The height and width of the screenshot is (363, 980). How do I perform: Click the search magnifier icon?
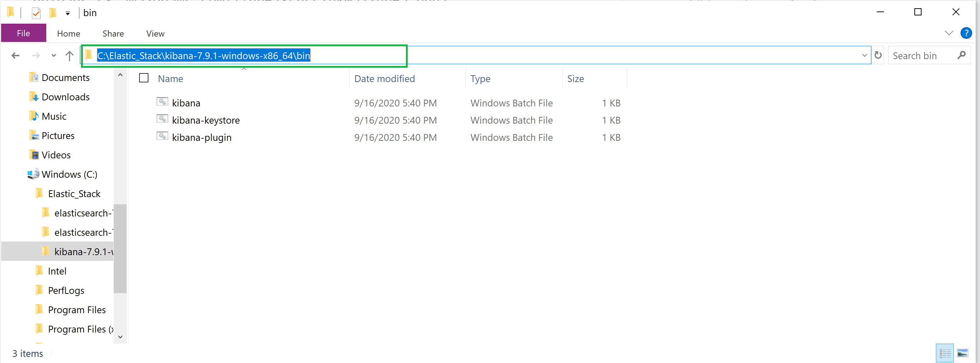pos(961,56)
